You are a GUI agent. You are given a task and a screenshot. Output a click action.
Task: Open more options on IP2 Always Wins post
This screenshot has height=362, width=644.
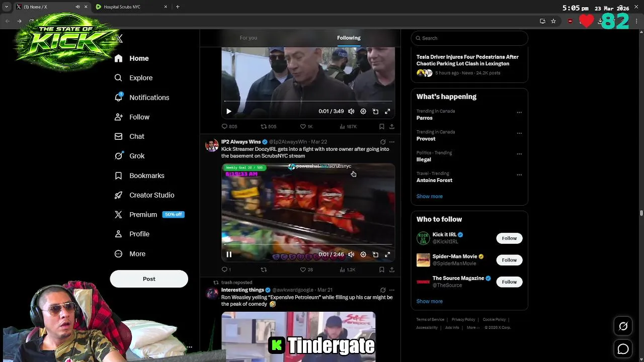[x=392, y=142]
